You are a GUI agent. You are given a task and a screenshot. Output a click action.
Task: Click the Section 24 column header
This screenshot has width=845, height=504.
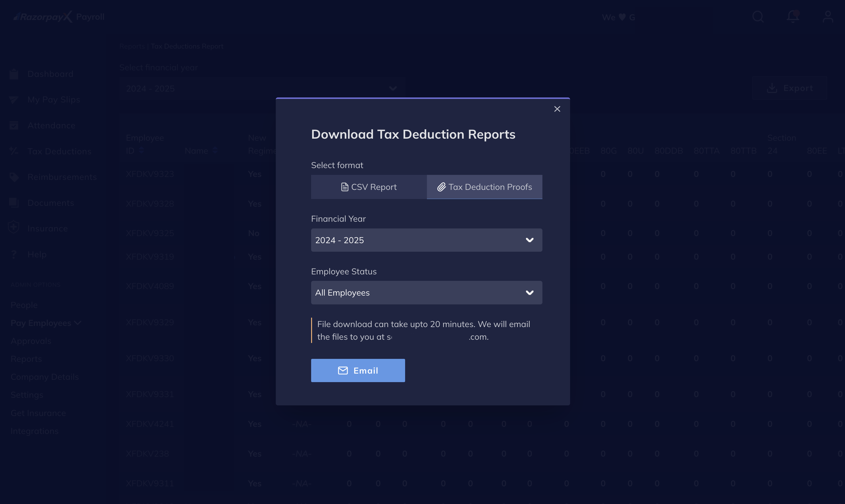[781, 144]
